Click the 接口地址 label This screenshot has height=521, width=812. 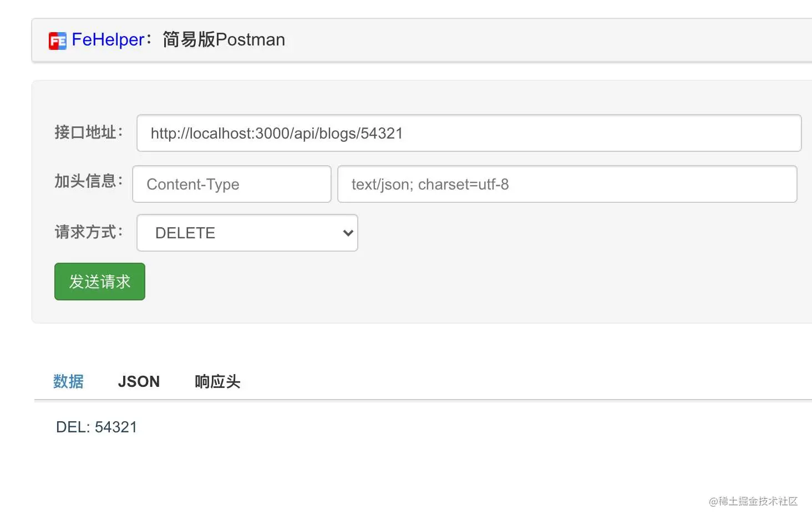[88, 132]
